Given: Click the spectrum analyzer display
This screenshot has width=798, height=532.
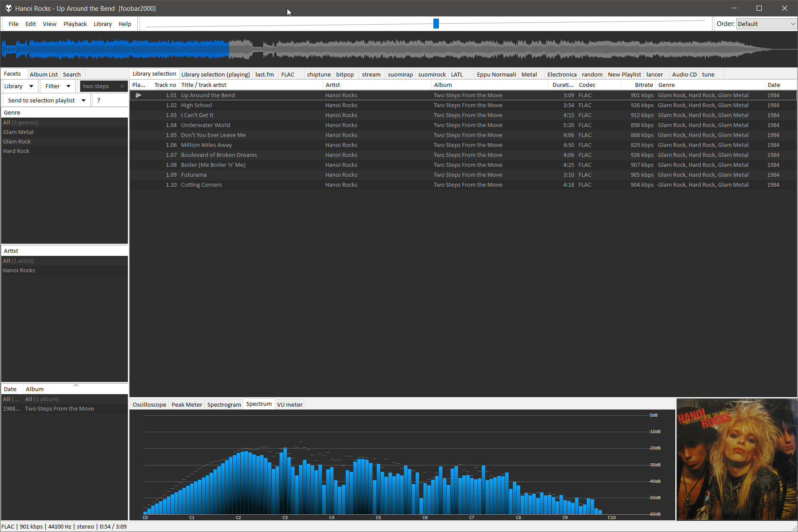Looking at the screenshot, I should coord(402,465).
